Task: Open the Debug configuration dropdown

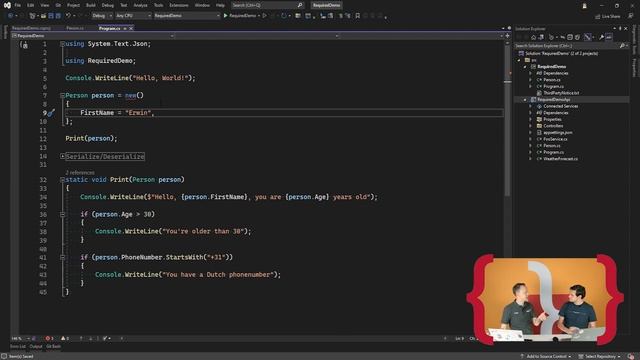Action: point(102,16)
